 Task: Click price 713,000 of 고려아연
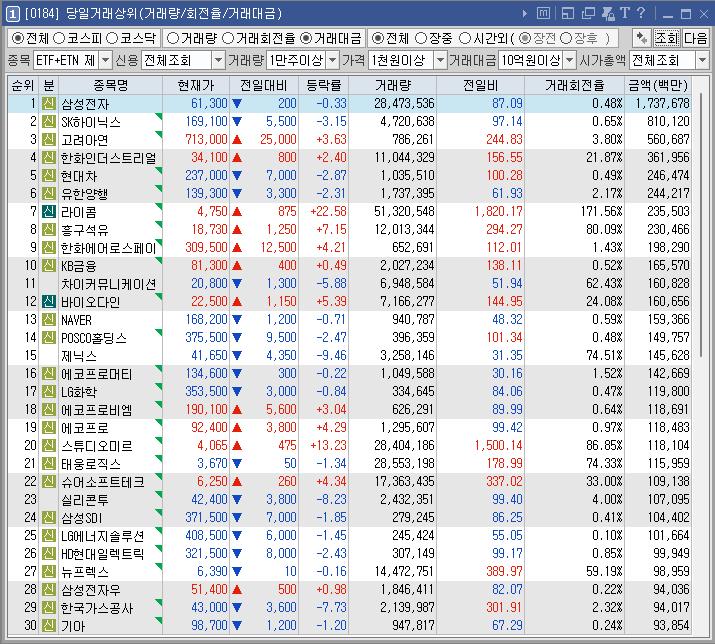pos(206,140)
